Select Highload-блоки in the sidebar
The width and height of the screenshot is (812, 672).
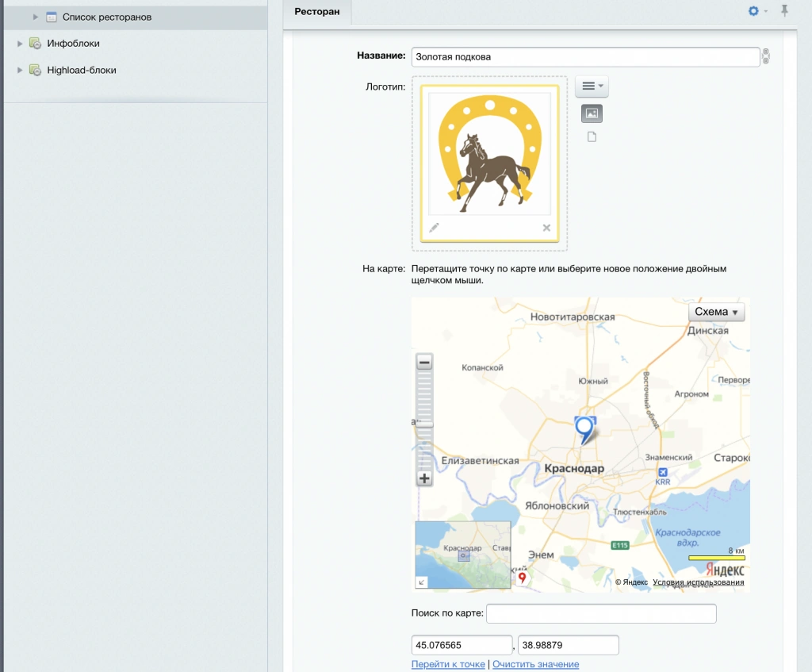pos(82,70)
